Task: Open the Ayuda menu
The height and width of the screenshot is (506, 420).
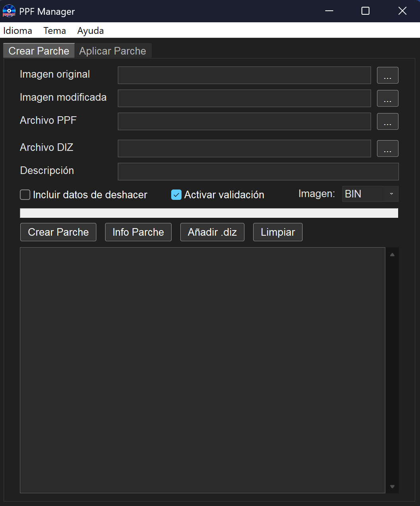Action: tap(90, 31)
